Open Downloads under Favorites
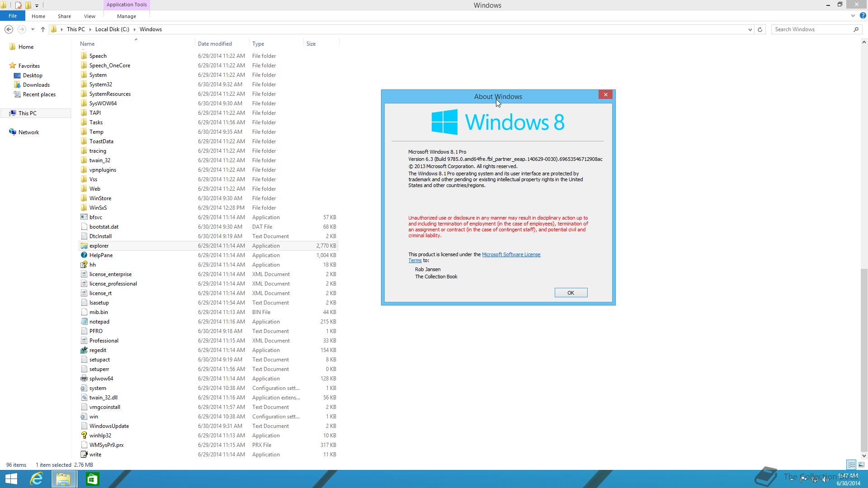Image resolution: width=868 pixels, height=488 pixels. (x=36, y=85)
